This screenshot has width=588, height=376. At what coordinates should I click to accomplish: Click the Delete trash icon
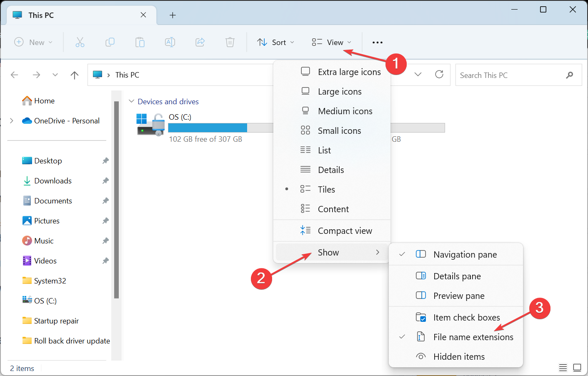[230, 42]
